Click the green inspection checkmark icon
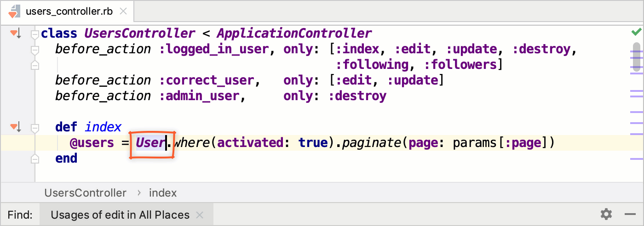The width and height of the screenshot is (644, 226). pyautogui.click(x=637, y=32)
